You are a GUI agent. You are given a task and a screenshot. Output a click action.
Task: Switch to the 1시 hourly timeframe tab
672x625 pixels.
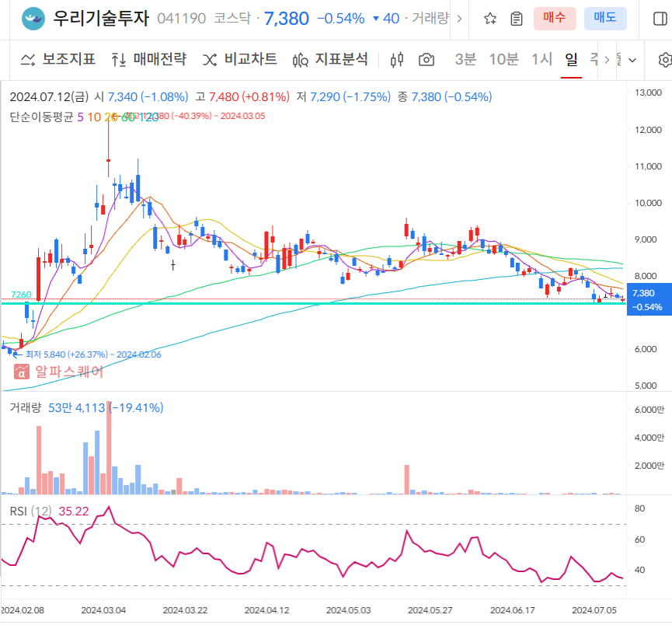[541, 58]
